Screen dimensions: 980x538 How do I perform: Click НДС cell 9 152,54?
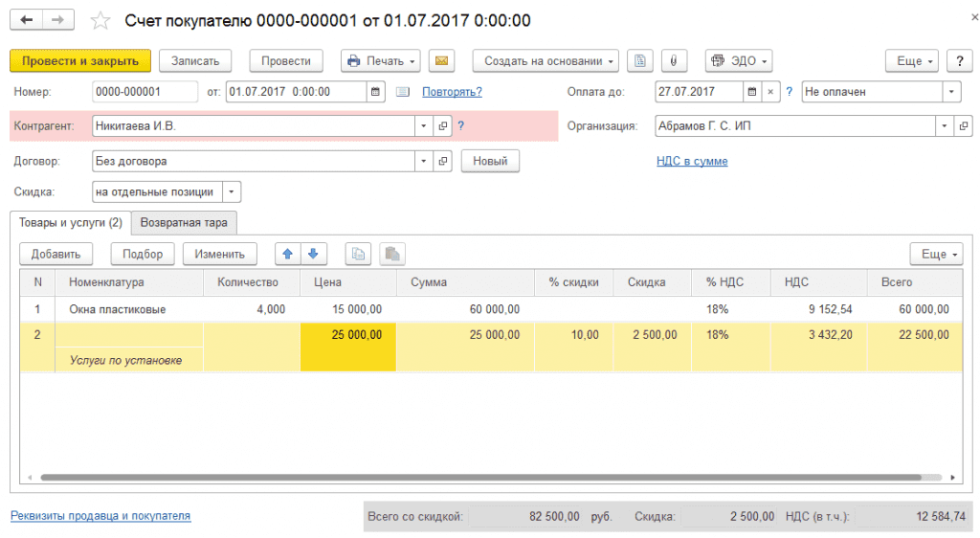819,309
